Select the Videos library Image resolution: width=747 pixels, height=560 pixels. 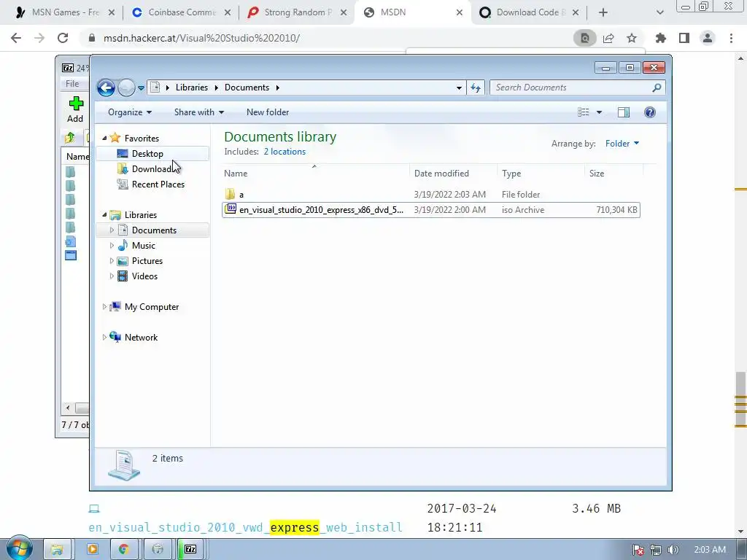pyautogui.click(x=144, y=276)
